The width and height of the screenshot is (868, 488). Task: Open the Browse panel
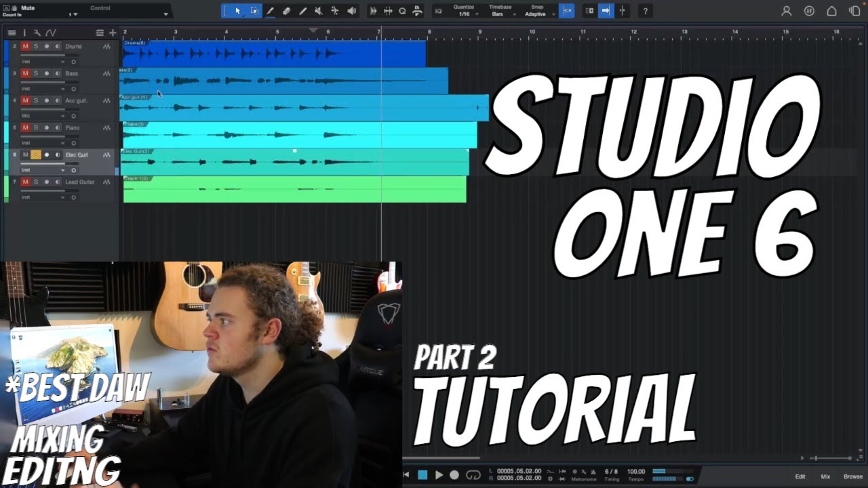[853, 476]
